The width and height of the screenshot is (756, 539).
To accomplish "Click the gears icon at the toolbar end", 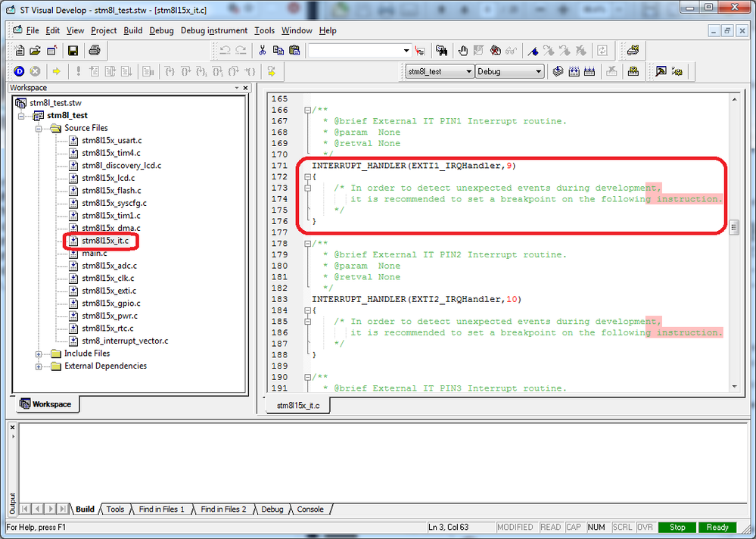I will point(677,71).
